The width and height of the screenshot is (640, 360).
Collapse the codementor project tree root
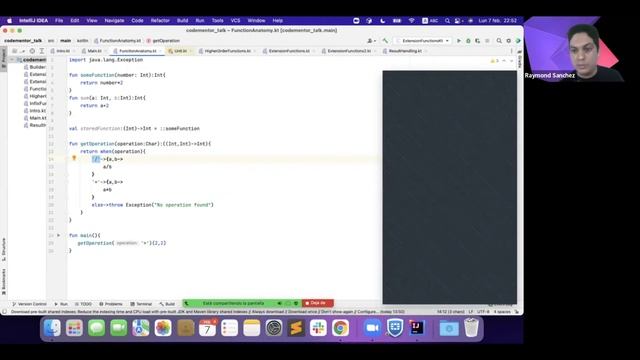[x=13, y=60]
